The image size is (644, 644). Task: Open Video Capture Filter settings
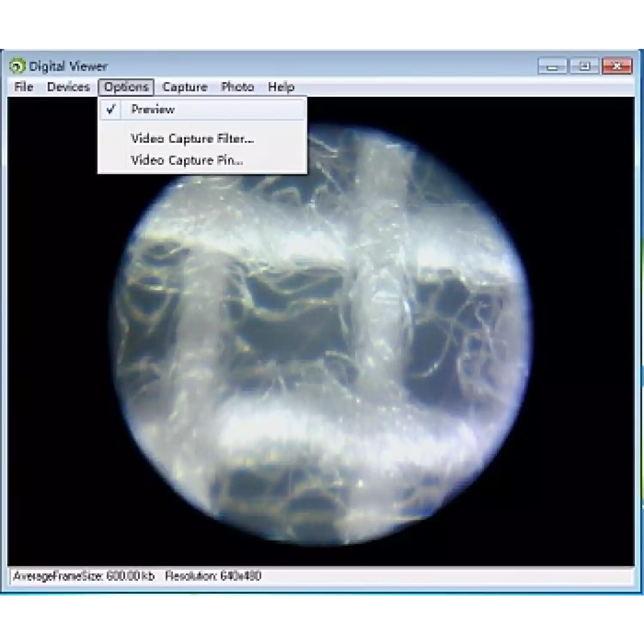click(x=192, y=139)
